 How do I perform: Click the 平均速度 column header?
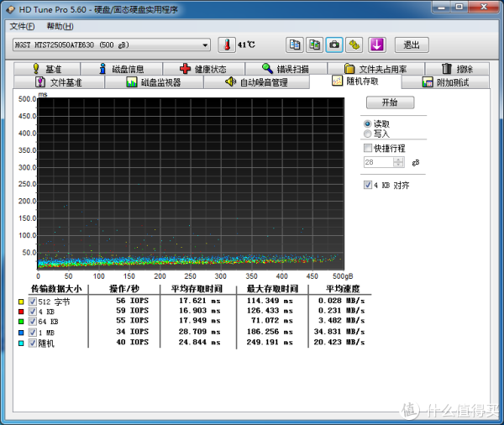(x=343, y=289)
